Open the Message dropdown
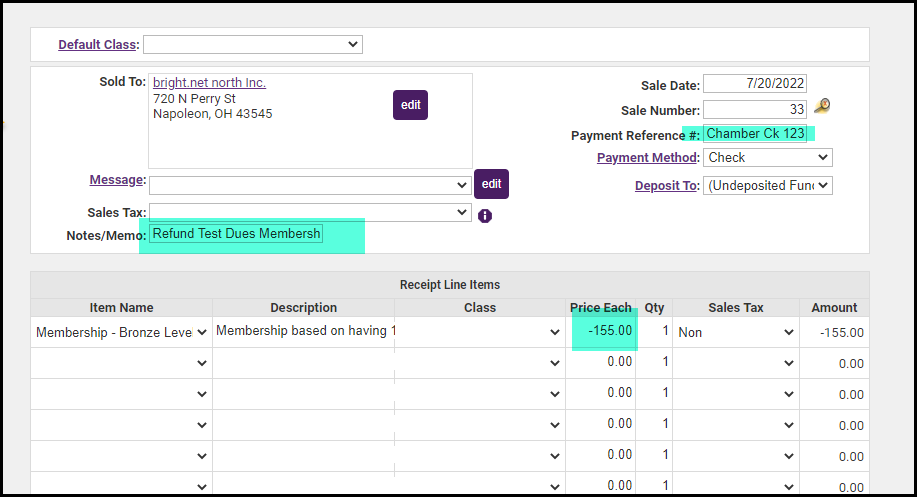This screenshot has width=917, height=497. tap(310, 185)
